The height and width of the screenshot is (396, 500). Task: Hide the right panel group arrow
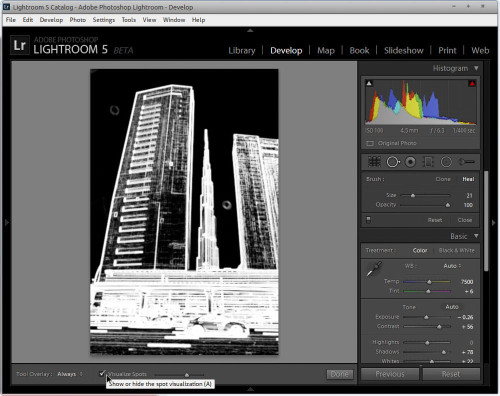pos(494,222)
